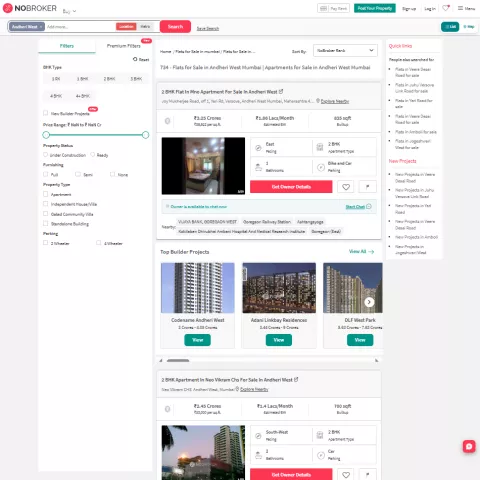Switch to the Premium Filters tab
Image resolution: width=480 pixels, height=480 pixels.
[x=124, y=46]
